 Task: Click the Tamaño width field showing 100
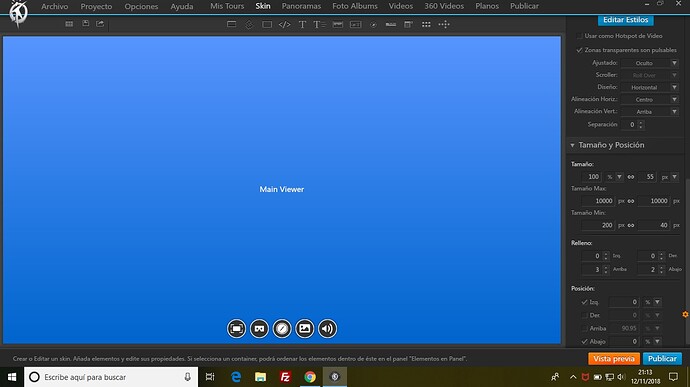coord(591,177)
